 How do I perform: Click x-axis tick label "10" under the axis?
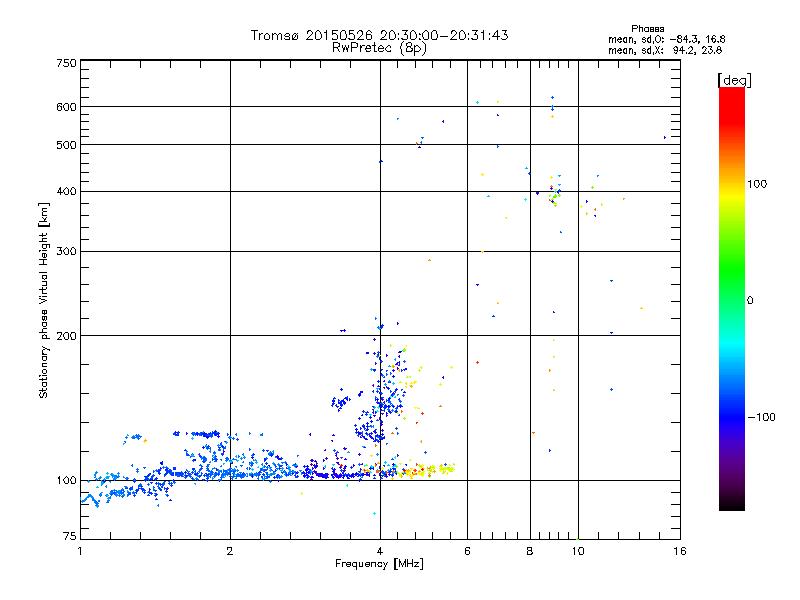[x=578, y=551]
